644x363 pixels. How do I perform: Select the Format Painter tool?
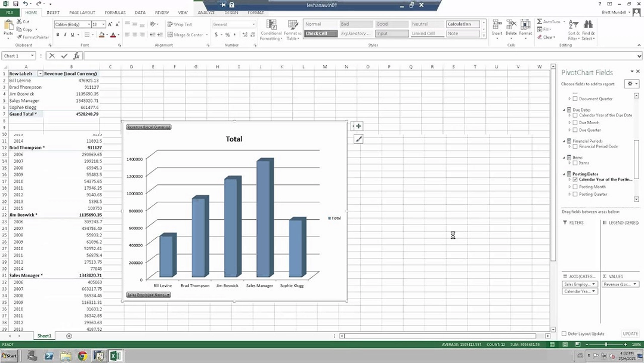point(33,37)
